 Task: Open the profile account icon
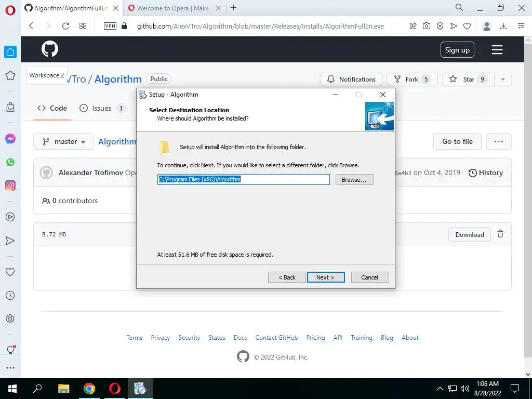click(x=487, y=26)
